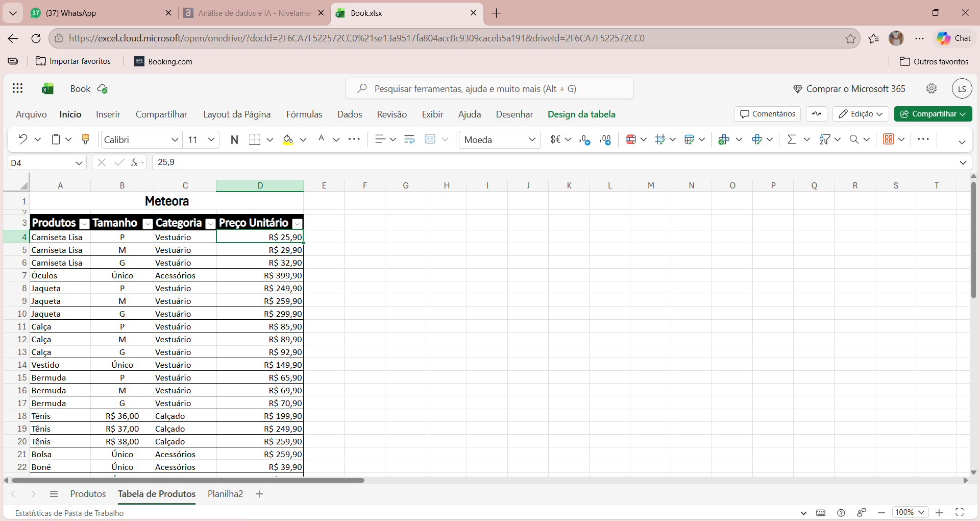
Task: Switch to the WhatsApp browser tab
Action: [101, 13]
